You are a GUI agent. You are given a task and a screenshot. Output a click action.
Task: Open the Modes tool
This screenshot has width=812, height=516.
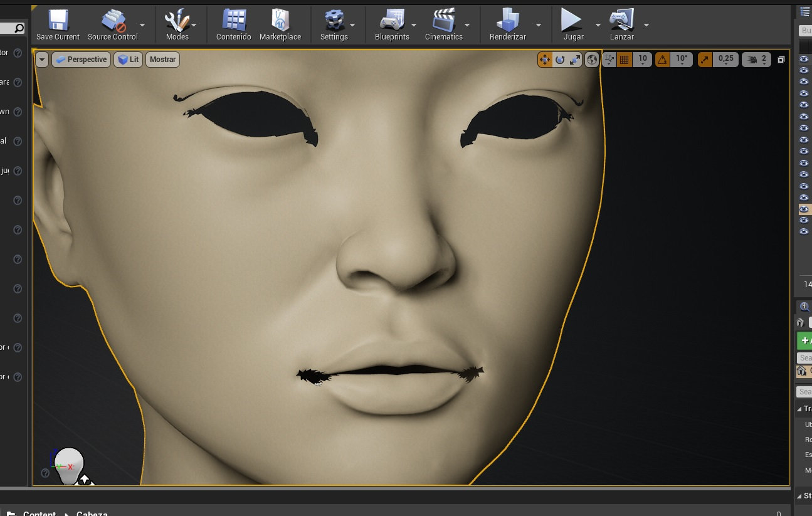click(177, 25)
